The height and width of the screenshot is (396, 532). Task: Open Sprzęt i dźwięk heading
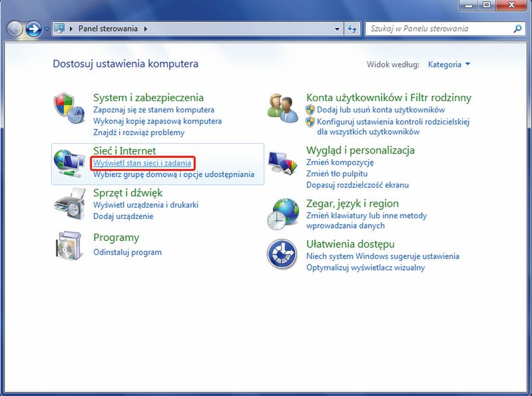(128, 193)
